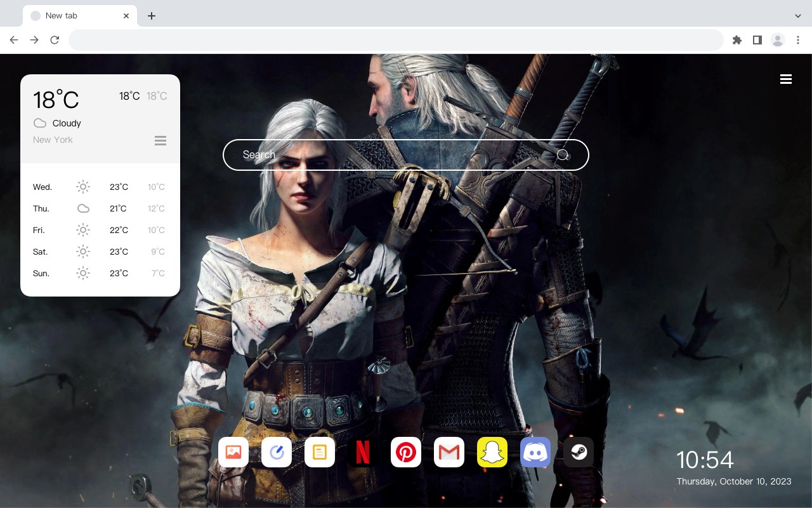Image resolution: width=812 pixels, height=508 pixels.
Task: Open the Steam shortcut
Action: pos(579,452)
